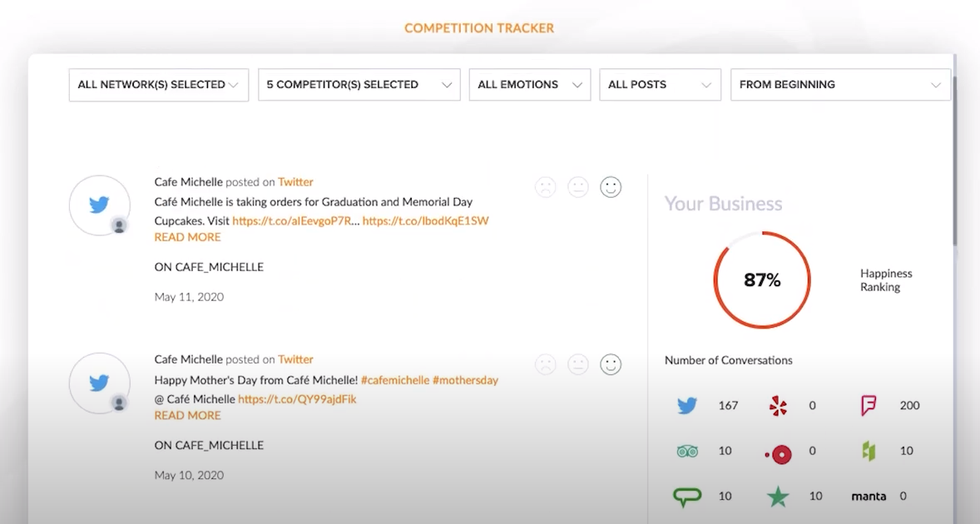The image size is (980, 524).
Task: Click the Twitter bird avatar on May 11 post
Action: pyautogui.click(x=99, y=205)
